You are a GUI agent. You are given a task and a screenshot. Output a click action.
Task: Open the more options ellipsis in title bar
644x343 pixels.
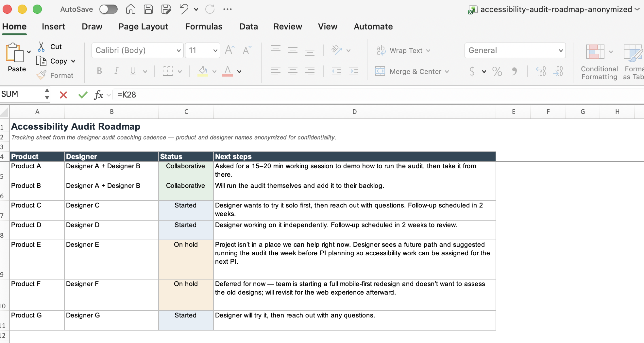pyautogui.click(x=228, y=9)
